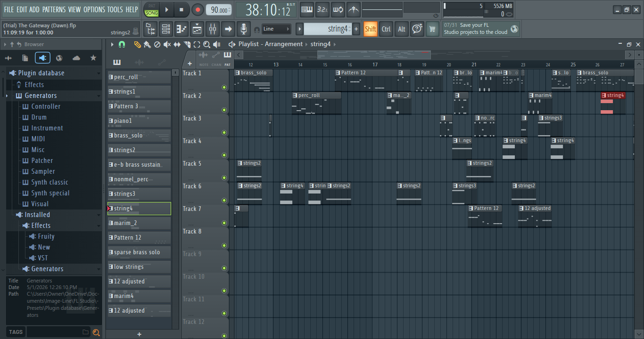This screenshot has width=644, height=339.
Task: Open the Plugin database browser tab icon
Action: pos(42,58)
